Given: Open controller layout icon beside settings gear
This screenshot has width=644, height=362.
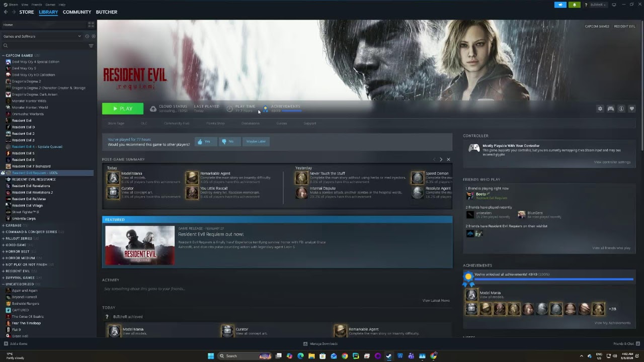Looking at the screenshot, I should pos(611,109).
